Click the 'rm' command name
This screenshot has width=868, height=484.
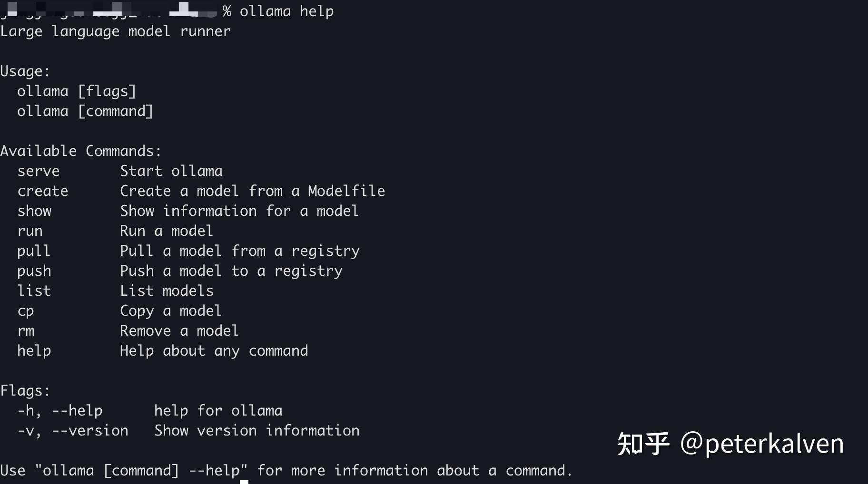(x=26, y=331)
